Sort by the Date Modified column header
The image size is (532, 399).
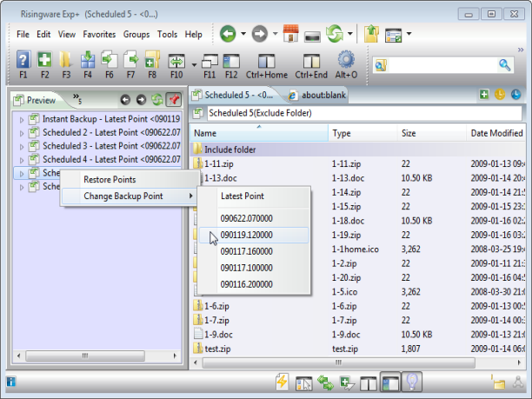pyautogui.click(x=495, y=133)
